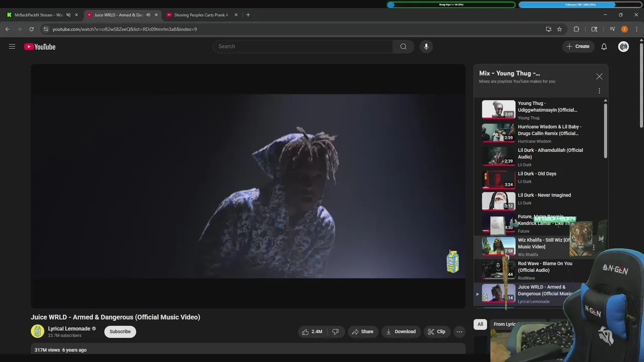Select Juice WRLD Armed & Dangerous playlist item
The width and height of the screenshot is (644, 362).
(x=523, y=294)
